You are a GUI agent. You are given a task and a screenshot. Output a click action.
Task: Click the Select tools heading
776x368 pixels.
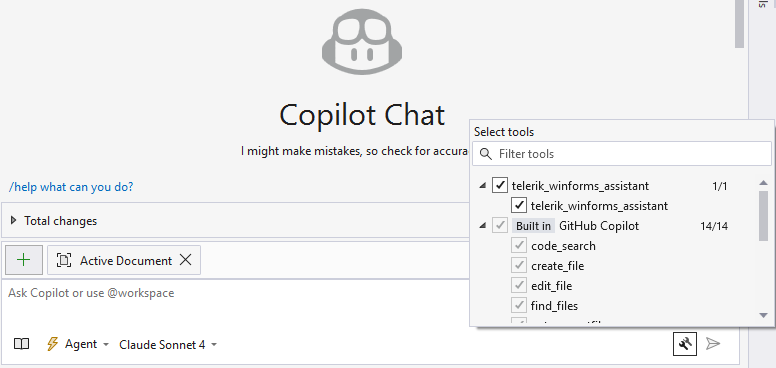(x=504, y=132)
